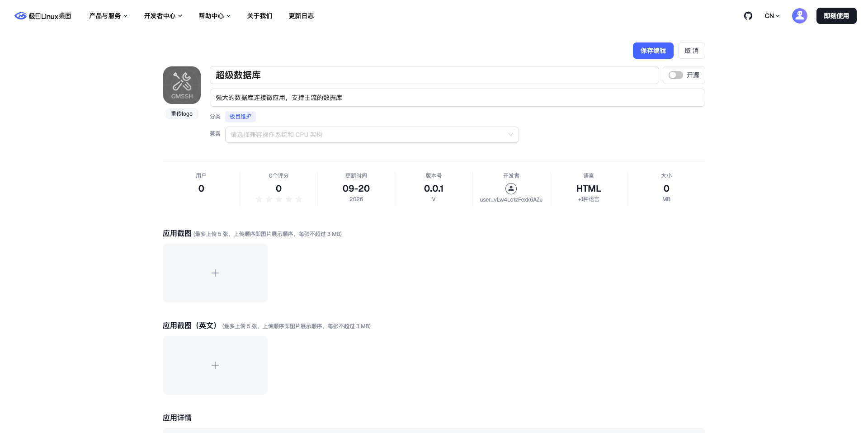Click the 保存编辑 button
Screen dimensions: 868x433
click(653, 51)
